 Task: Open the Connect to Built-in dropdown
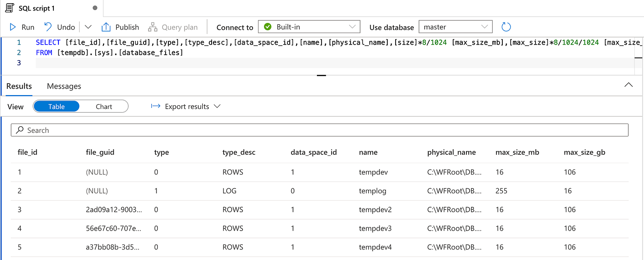[309, 27]
